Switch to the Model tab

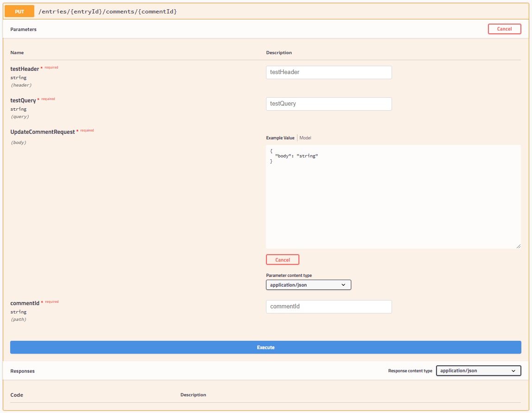(305, 138)
